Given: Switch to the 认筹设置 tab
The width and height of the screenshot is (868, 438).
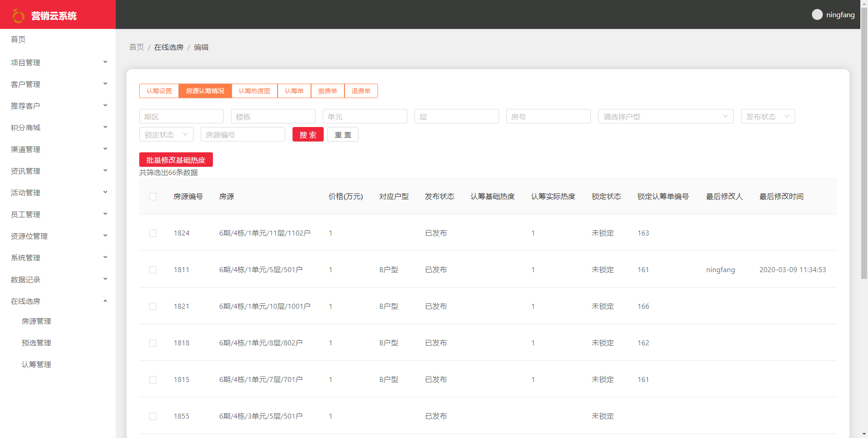Looking at the screenshot, I should pyautogui.click(x=159, y=91).
